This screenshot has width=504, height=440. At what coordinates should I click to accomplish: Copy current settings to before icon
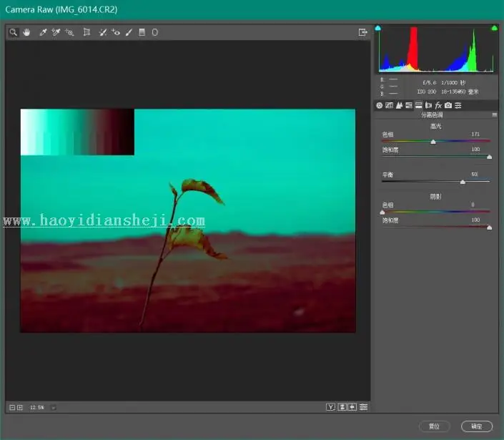(x=352, y=407)
